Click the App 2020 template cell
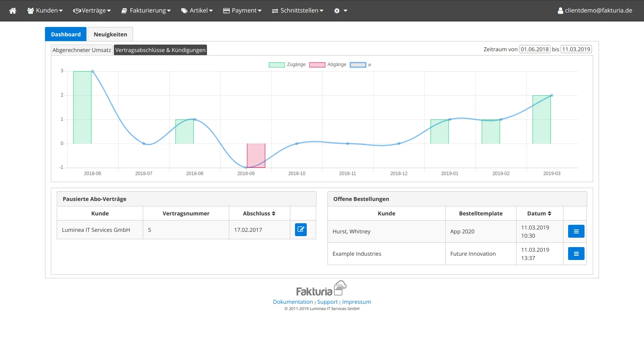This screenshot has width=644, height=337. [x=481, y=231]
